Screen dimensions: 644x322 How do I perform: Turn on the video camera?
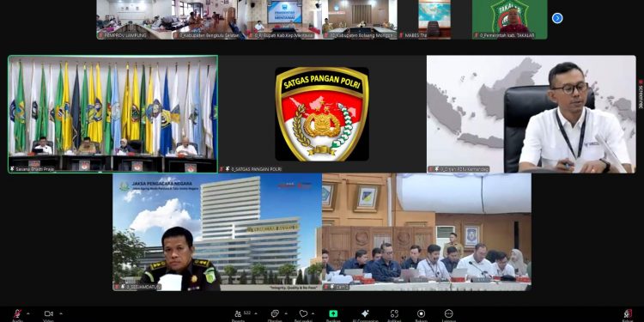[x=48, y=313]
